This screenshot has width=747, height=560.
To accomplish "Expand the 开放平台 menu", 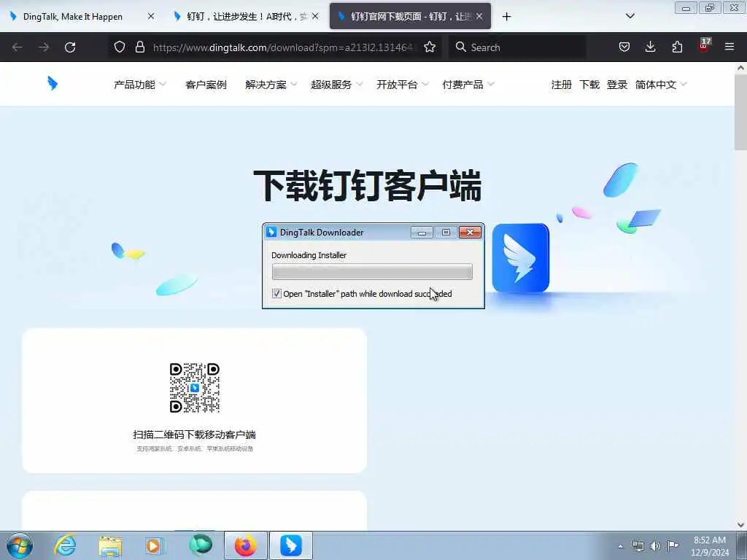I will (x=403, y=85).
